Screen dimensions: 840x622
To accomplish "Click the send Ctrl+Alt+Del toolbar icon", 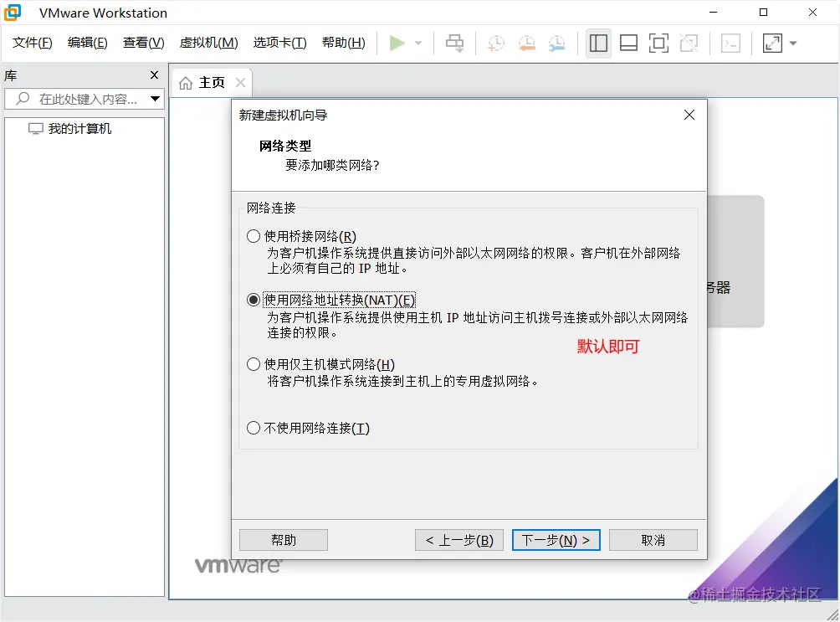I will click(455, 43).
